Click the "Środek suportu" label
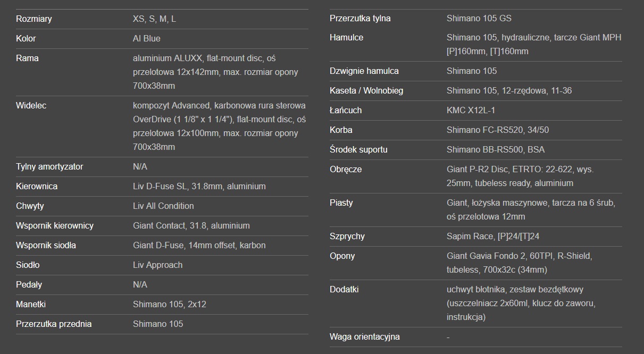This screenshot has width=644, height=354. [x=358, y=150]
